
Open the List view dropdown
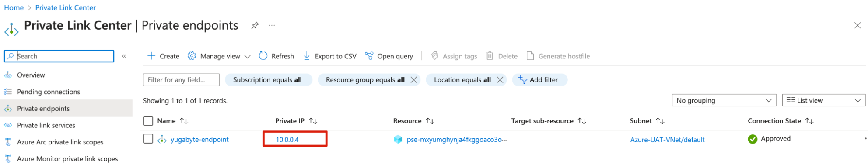(824, 100)
